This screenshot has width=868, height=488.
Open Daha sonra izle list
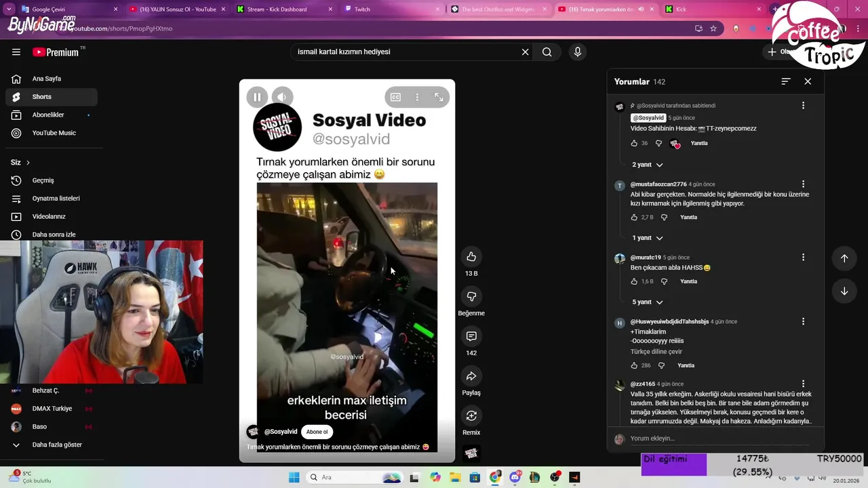(x=52, y=235)
